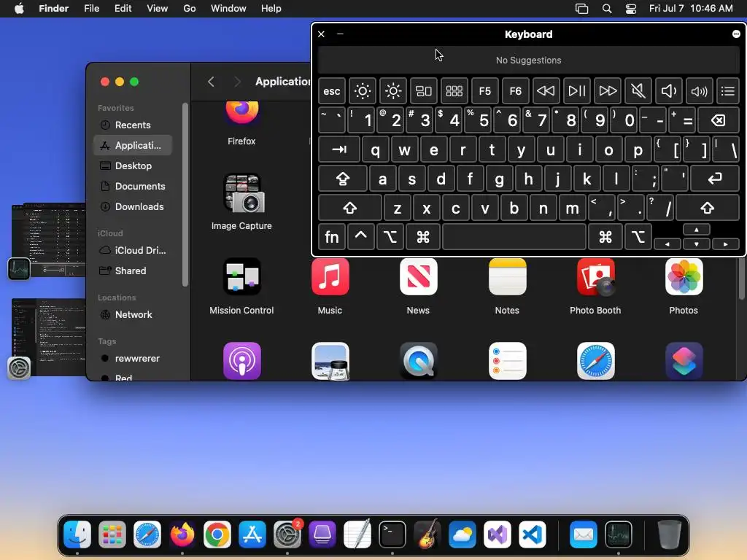This screenshot has height=560, width=747.
Task: Open the Finder menu in menu bar
Action: coord(54,9)
